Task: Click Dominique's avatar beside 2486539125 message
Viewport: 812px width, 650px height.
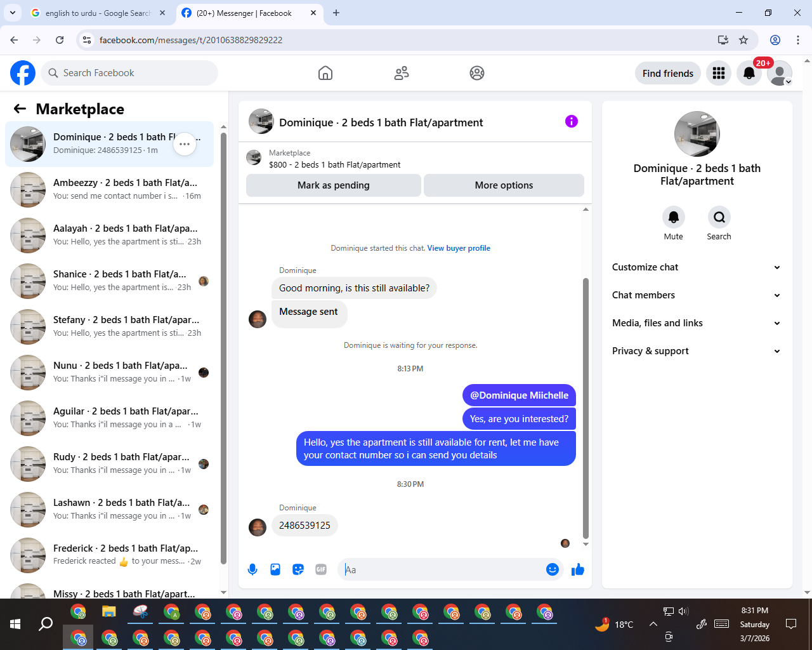Action: [x=258, y=527]
